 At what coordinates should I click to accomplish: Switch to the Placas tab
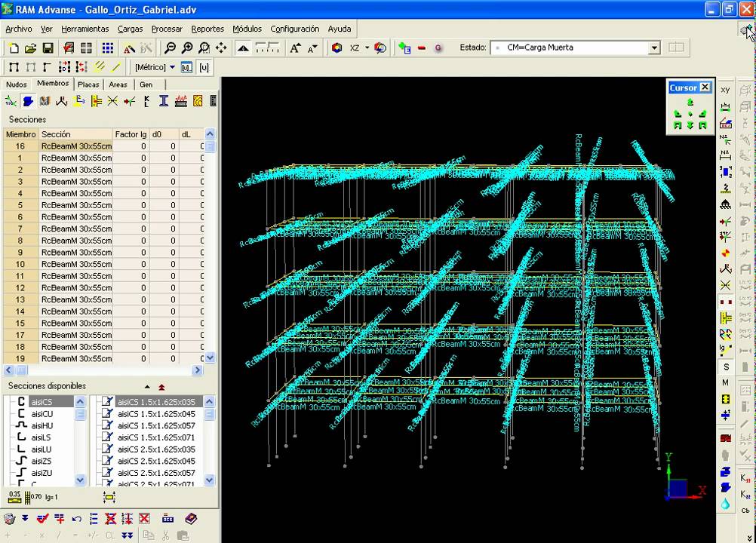coord(88,84)
